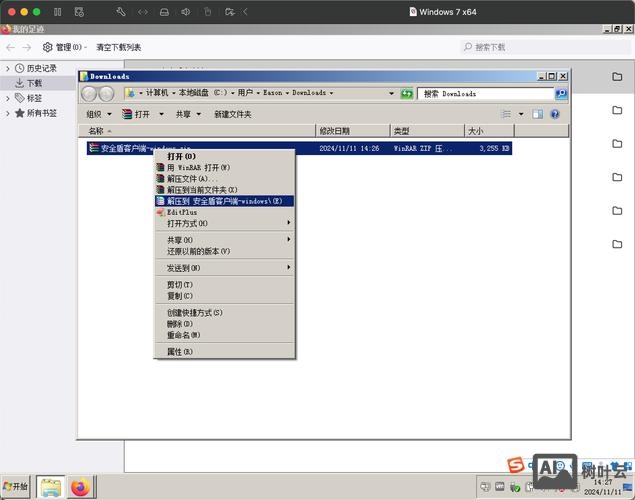
Task: Click 清空下载列表 button
Action: 119,47
